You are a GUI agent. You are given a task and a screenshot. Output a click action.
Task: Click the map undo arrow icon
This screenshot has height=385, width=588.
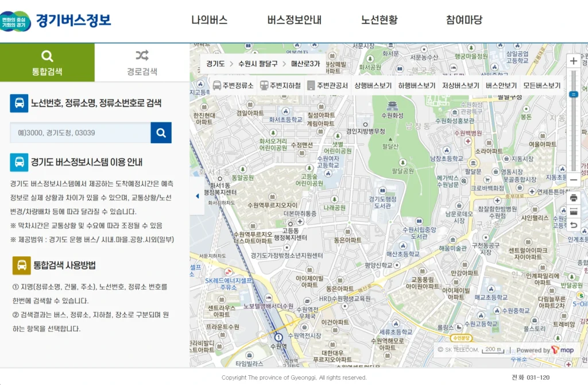(572, 226)
